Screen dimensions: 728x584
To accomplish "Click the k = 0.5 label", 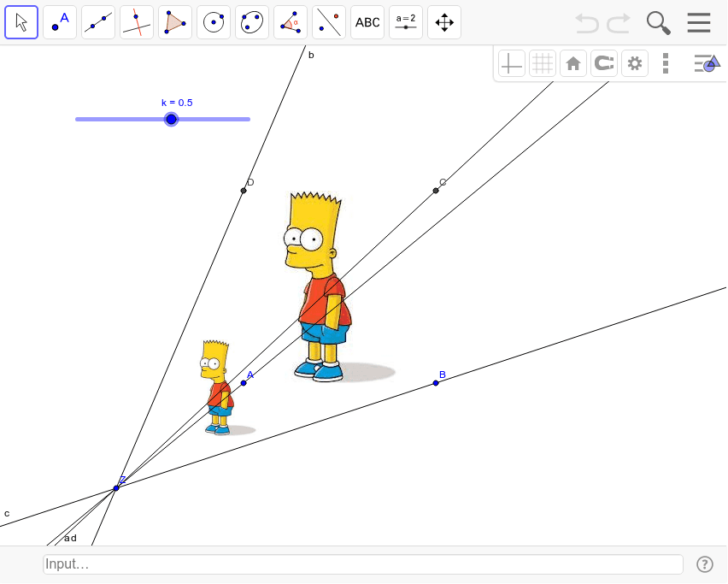I will pos(177,103).
